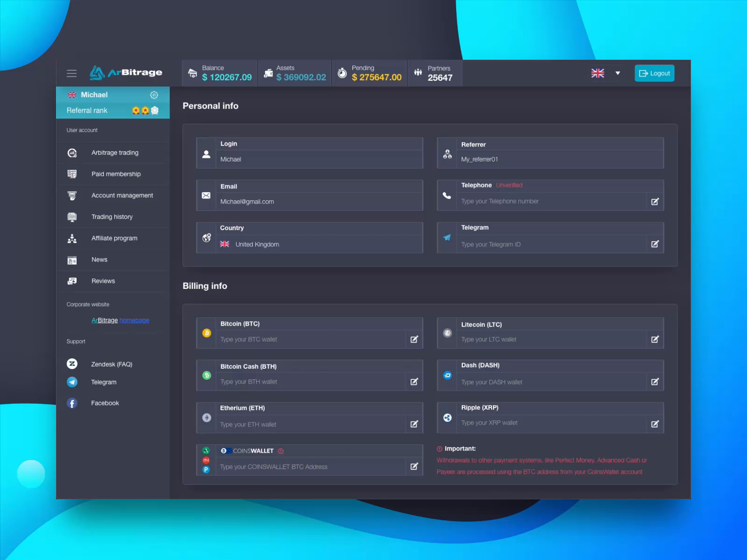Click the Facebook support icon

tap(72, 403)
